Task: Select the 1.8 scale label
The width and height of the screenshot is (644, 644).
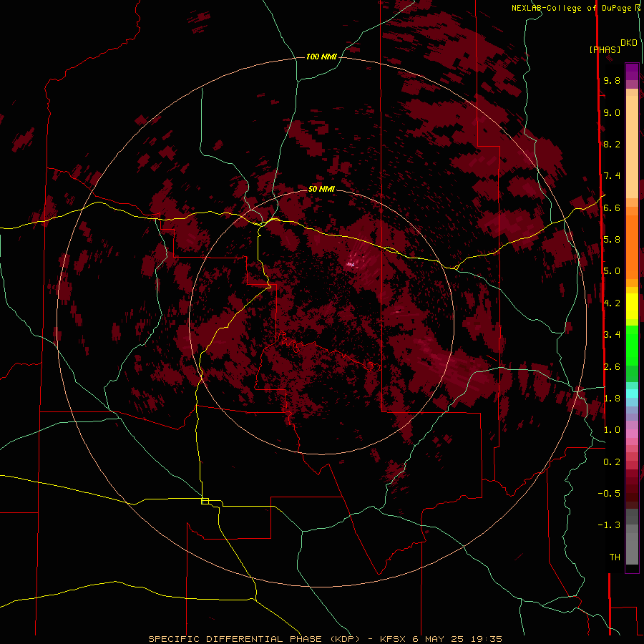Action: click(612, 399)
